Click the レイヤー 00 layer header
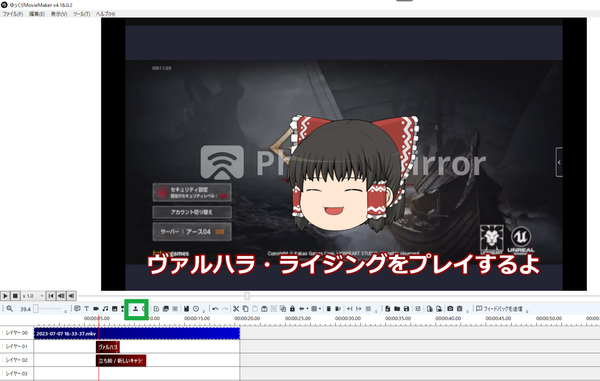The width and height of the screenshot is (600, 381). click(17, 333)
